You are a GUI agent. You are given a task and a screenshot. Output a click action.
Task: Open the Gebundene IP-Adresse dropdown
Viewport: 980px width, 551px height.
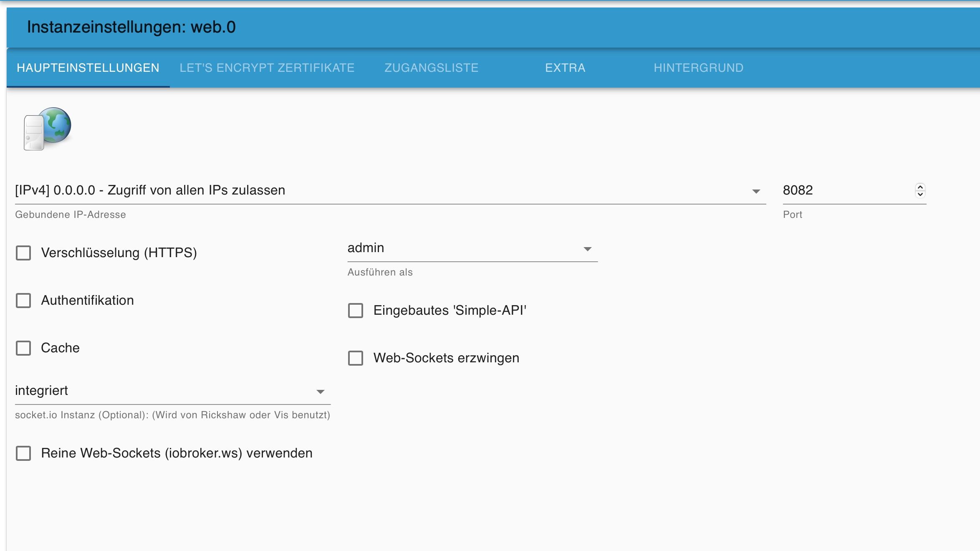click(x=390, y=190)
